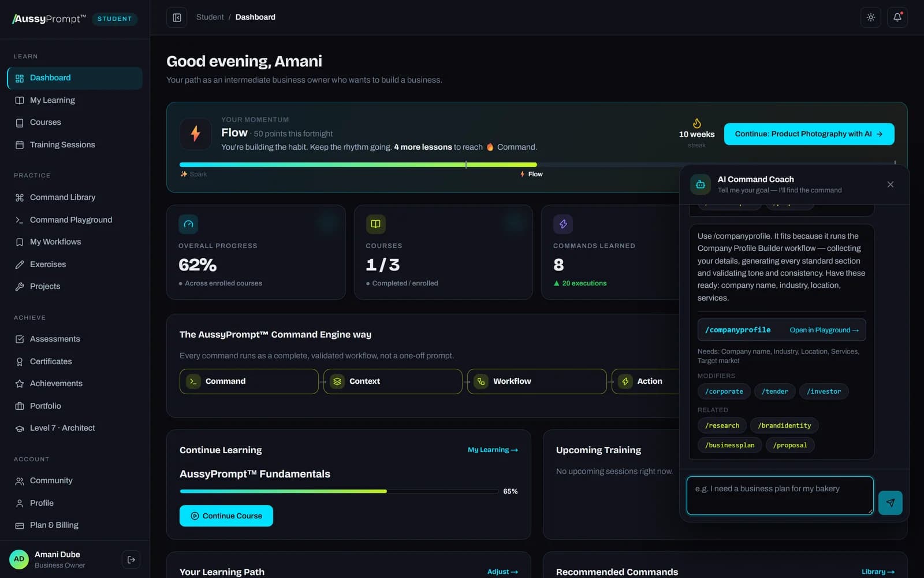Select the /businessplan related command

pos(729,445)
